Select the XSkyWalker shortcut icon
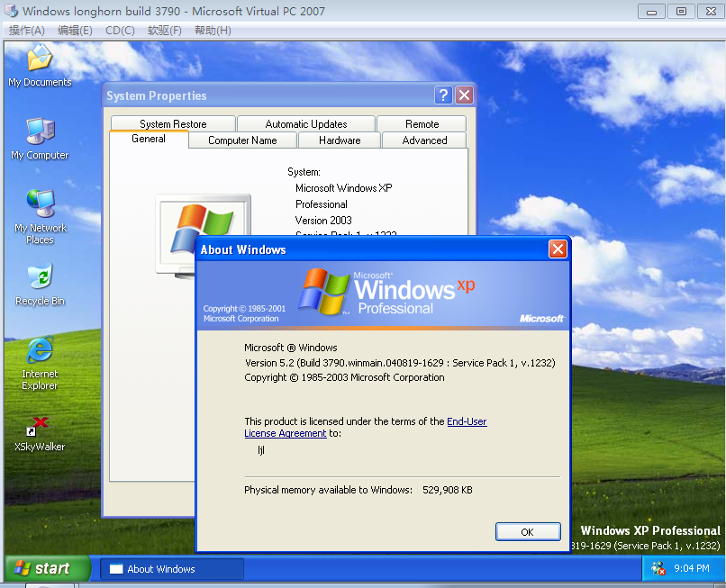This screenshot has width=726, height=588. click(x=40, y=434)
